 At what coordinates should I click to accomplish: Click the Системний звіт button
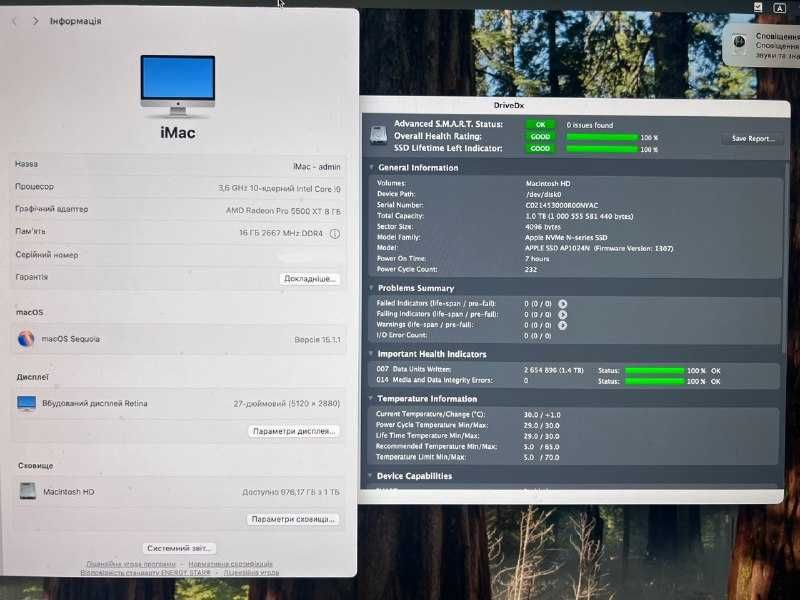(x=179, y=548)
